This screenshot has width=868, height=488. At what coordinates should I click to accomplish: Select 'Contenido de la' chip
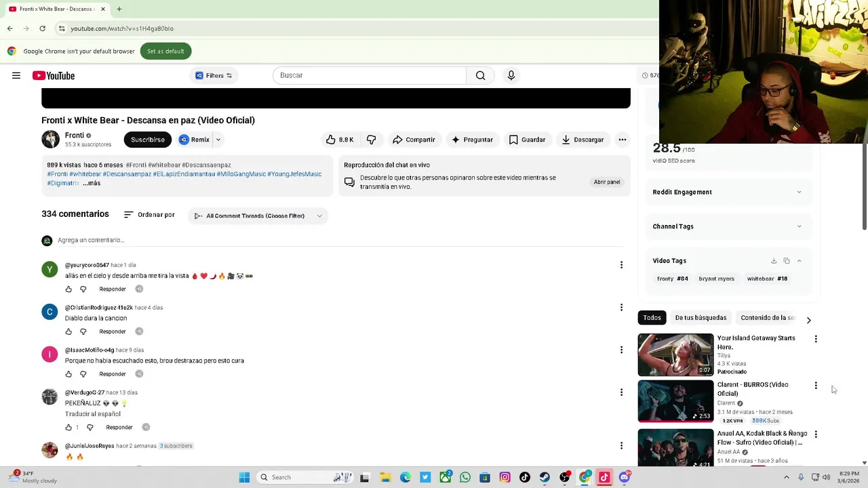coord(767,318)
